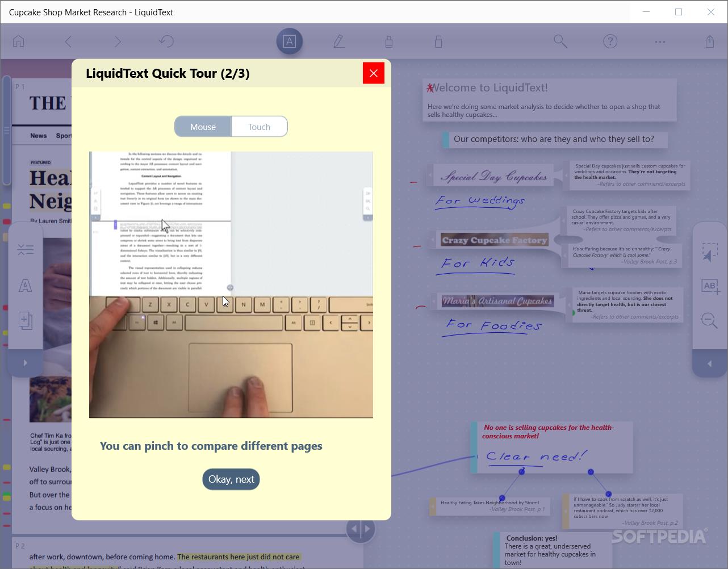Go to the Home screen icon

19,41
